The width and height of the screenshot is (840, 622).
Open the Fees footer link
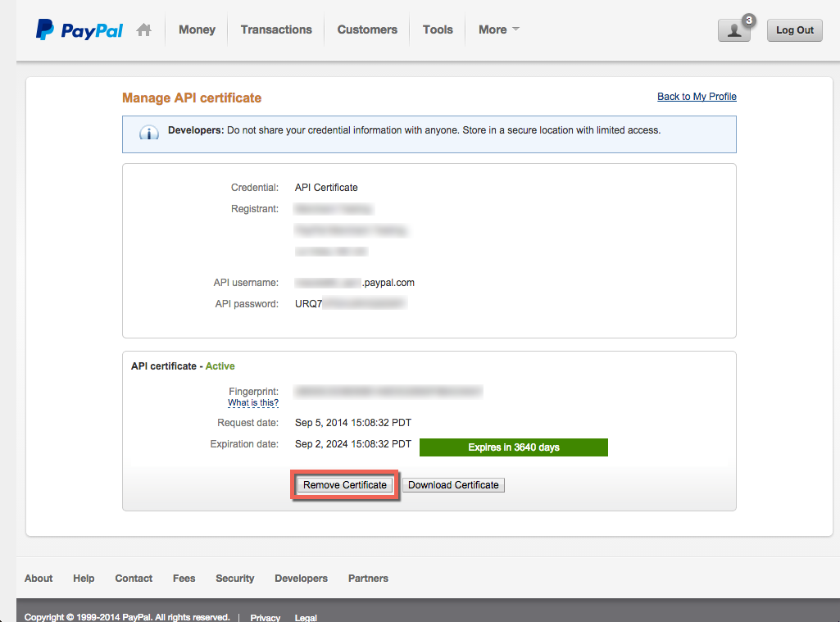click(184, 578)
